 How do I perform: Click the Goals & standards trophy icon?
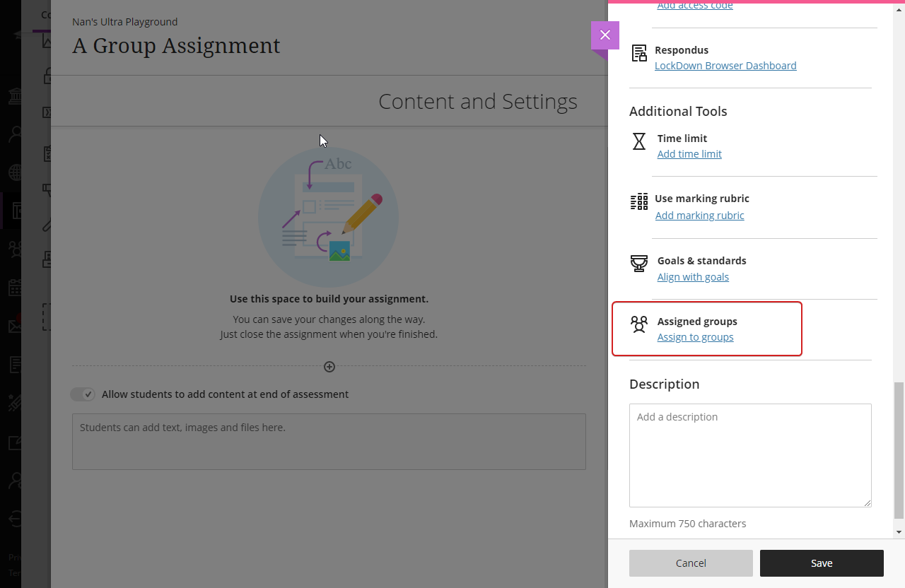click(x=639, y=264)
